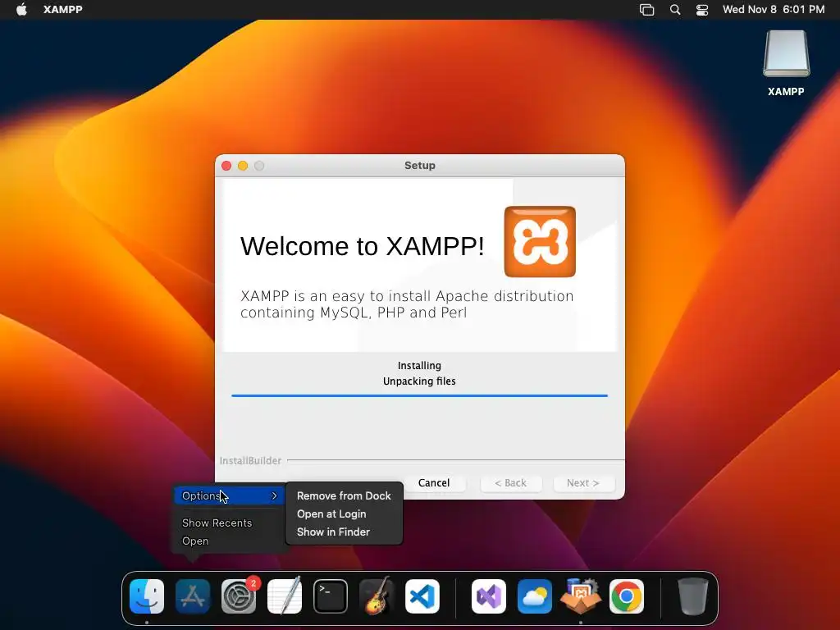Click the XAMPP installer icon in Dock
Image resolution: width=840 pixels, height=630 pixels.
581,596
